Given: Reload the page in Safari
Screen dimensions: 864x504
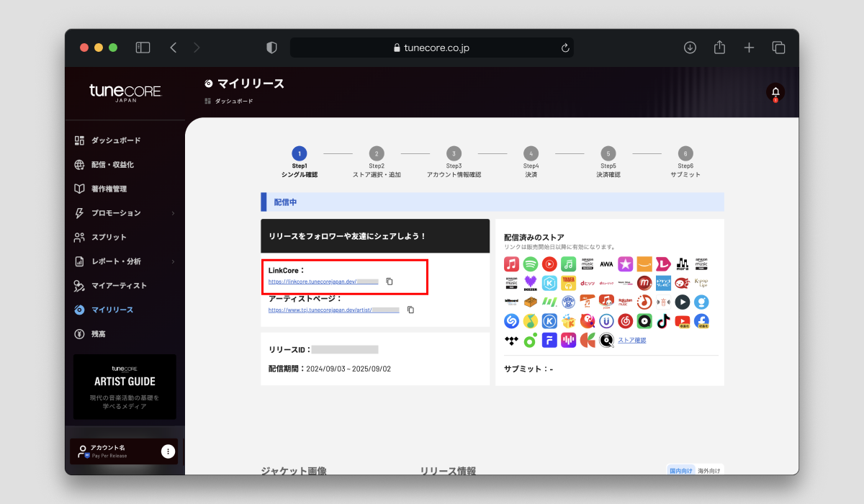Looking at the screenshot, I should (x=565, y=48).
